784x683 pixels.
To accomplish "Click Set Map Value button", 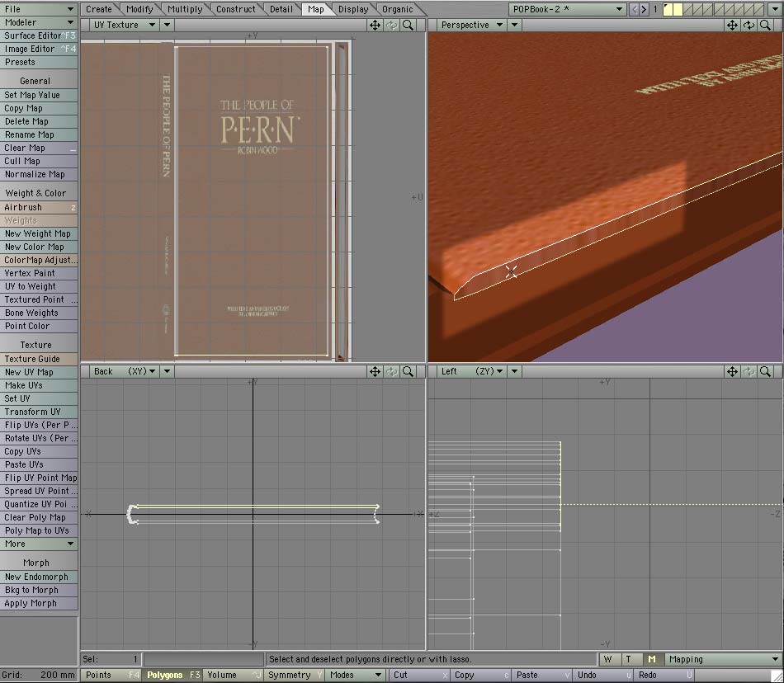I will 39,95.
